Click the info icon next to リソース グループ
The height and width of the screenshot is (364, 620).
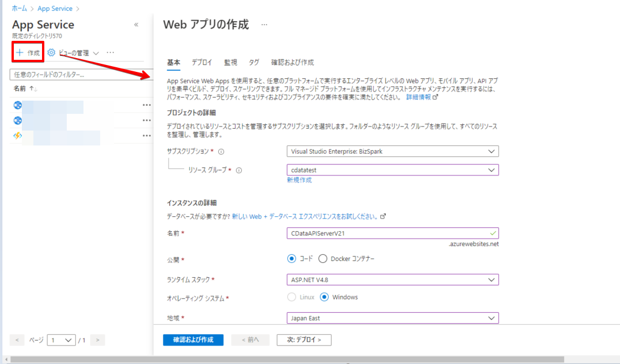pyautogui.click(x=239, y=170)
